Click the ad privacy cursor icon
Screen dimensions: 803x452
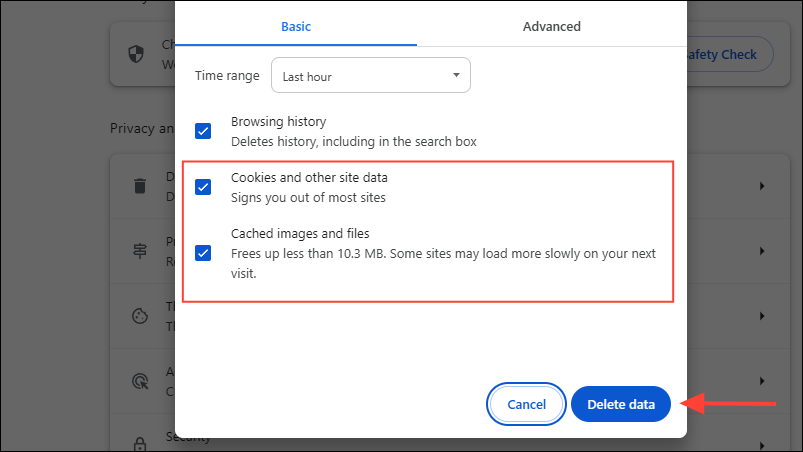[x=140, y=381]
